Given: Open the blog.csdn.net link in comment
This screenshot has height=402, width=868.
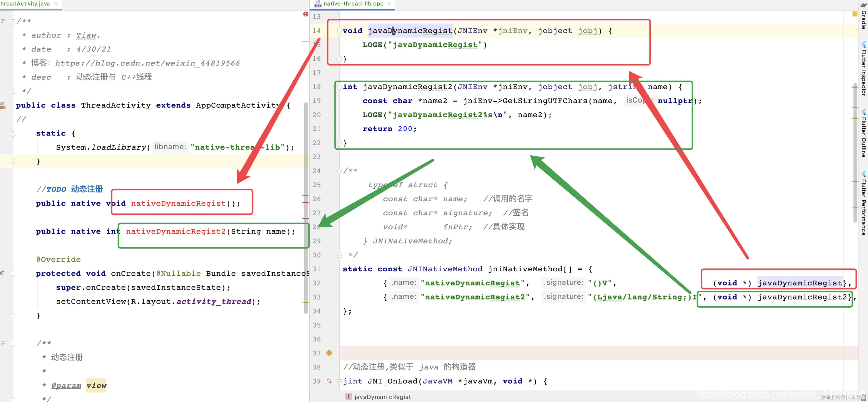Looking at the screenshot, I should coord(147,63).
